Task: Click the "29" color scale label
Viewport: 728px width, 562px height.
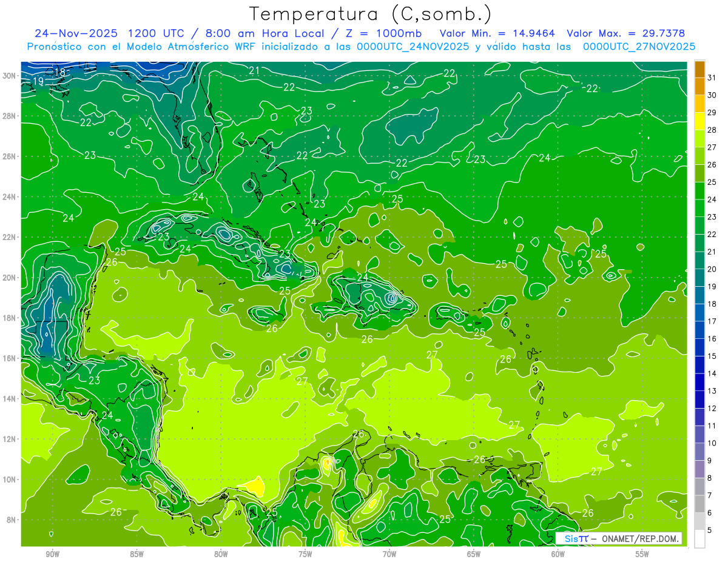Action: [712, 113]
